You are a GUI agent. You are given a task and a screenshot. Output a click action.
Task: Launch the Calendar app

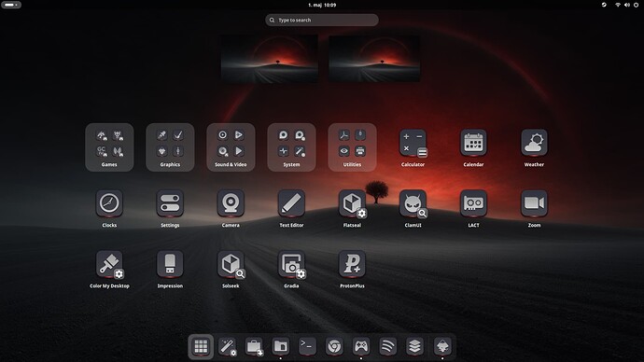(473, 143)
